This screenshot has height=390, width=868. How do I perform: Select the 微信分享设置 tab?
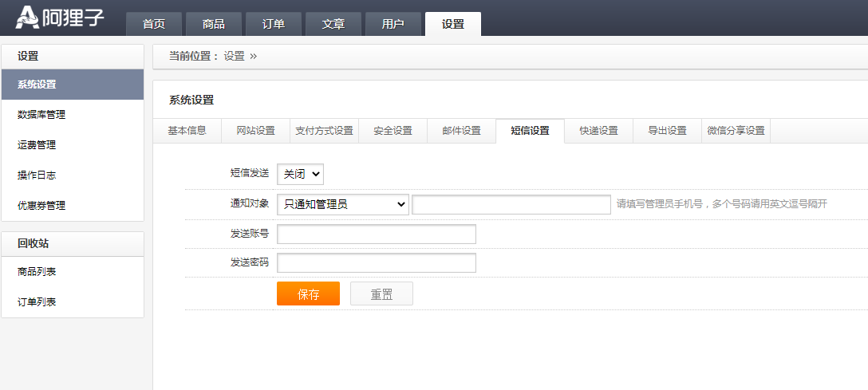(x=736, y=131)
